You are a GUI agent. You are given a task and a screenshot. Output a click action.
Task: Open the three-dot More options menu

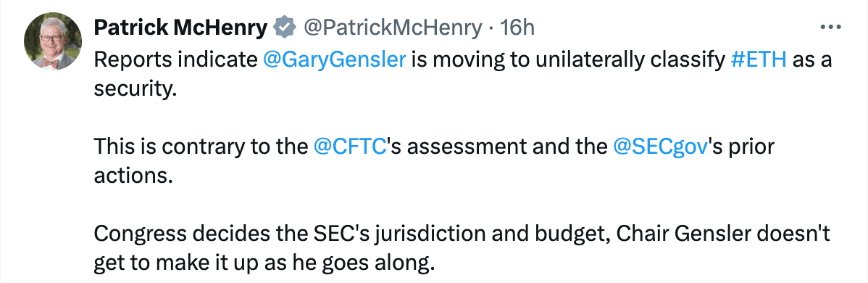(x=830, y=27)
